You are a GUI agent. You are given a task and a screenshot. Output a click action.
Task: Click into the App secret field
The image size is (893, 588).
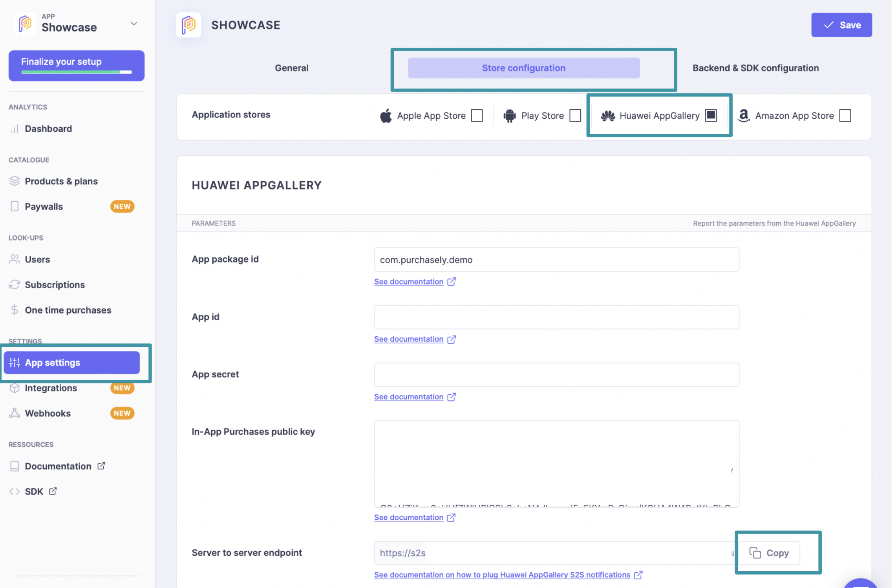point(557,375)
